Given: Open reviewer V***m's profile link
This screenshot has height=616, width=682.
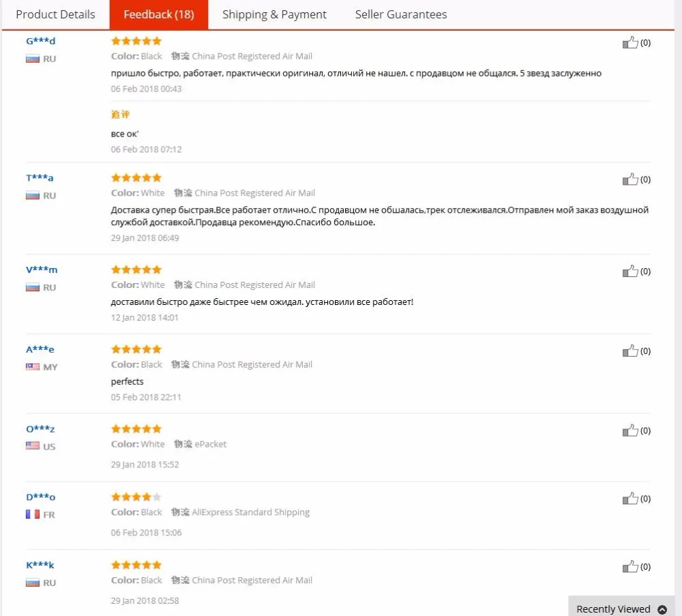Looking at the screenshot, I should click(x=42, y=269).
